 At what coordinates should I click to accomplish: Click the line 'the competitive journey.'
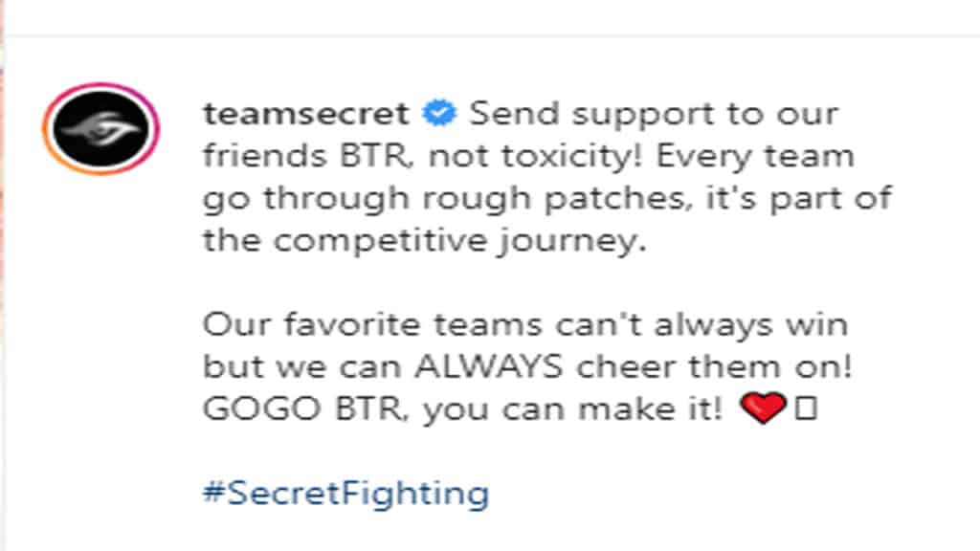click(424, 241)
